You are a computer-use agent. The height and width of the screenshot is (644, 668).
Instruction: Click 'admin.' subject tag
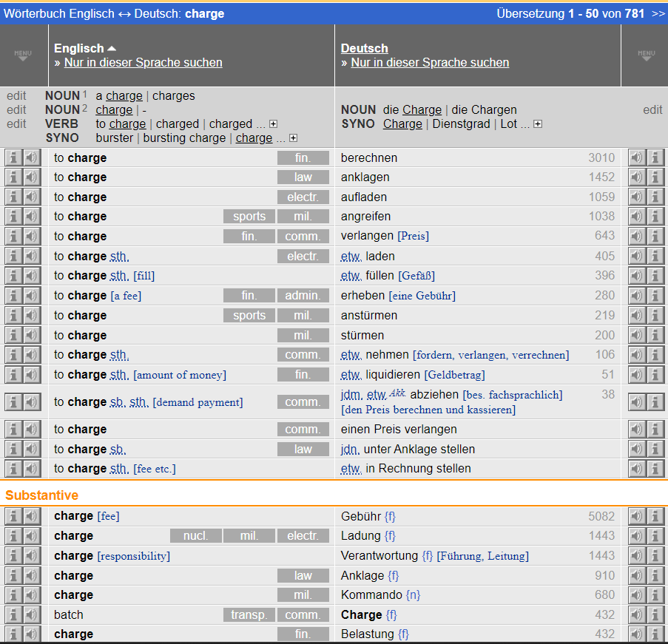[303, 296]
